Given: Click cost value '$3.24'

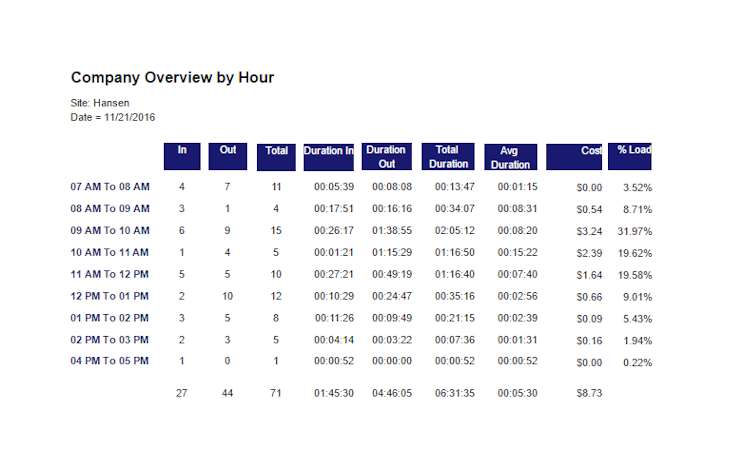Looking at the screenshot, I should (x=589, y=232).
